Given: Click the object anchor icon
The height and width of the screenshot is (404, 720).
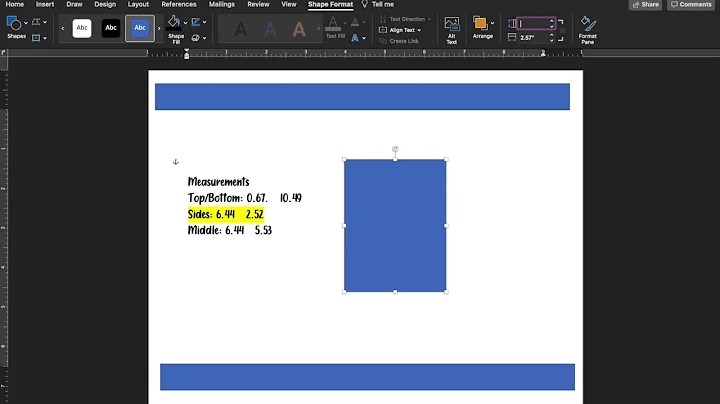Looking at the screenshot, I should point(175,162).
